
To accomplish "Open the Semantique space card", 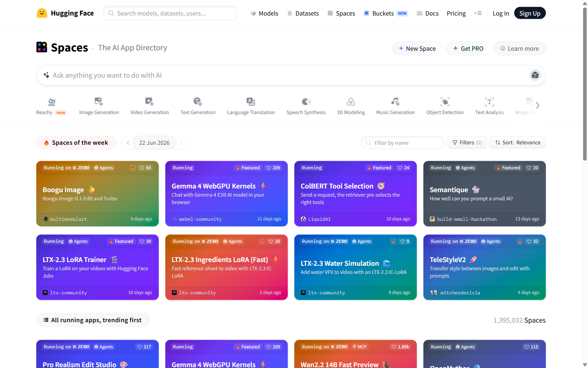I will (485, 193).
